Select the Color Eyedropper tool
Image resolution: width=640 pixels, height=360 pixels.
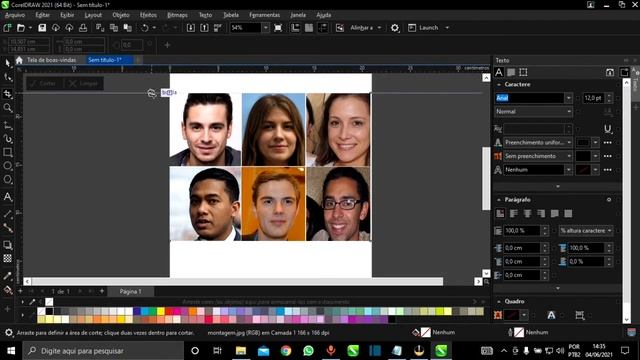[x=7, y=276]
